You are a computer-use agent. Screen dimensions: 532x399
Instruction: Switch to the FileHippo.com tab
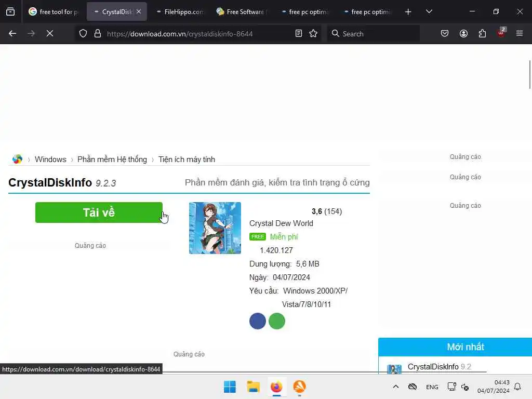pyautogui.click(x=179, y=12)
